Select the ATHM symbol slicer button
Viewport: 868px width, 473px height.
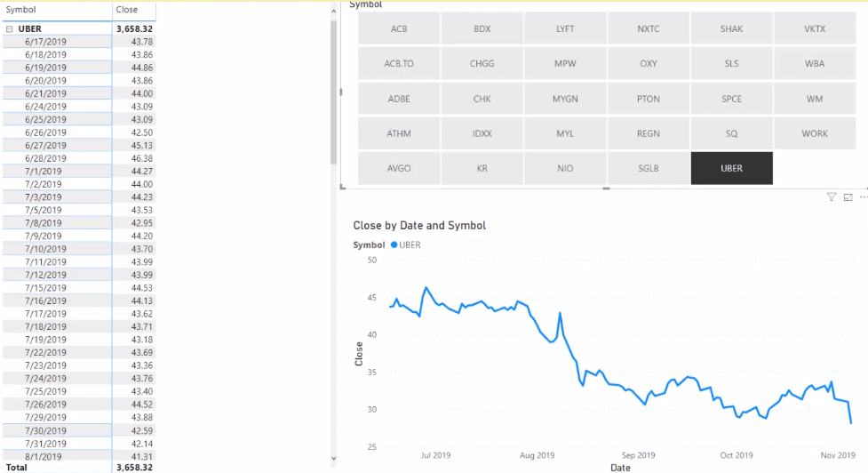point(399,133)
